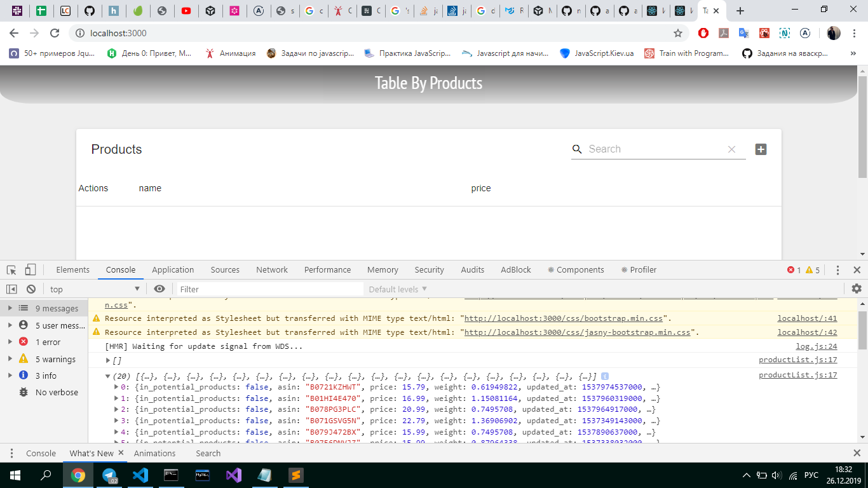The image size is (868, 488).
Task: Click the console Filter input
Action: tap(270, 289)
